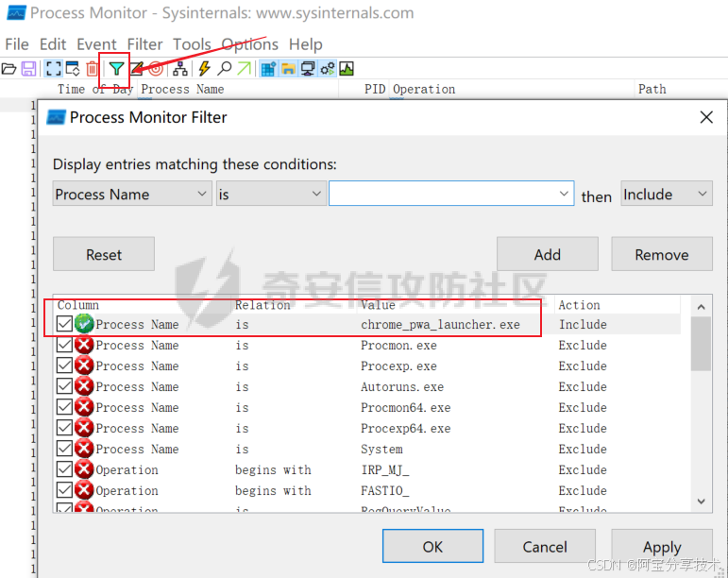Open the Highlight dialog with the marker icon
This screenshot has height=578, width=728.
137,69
